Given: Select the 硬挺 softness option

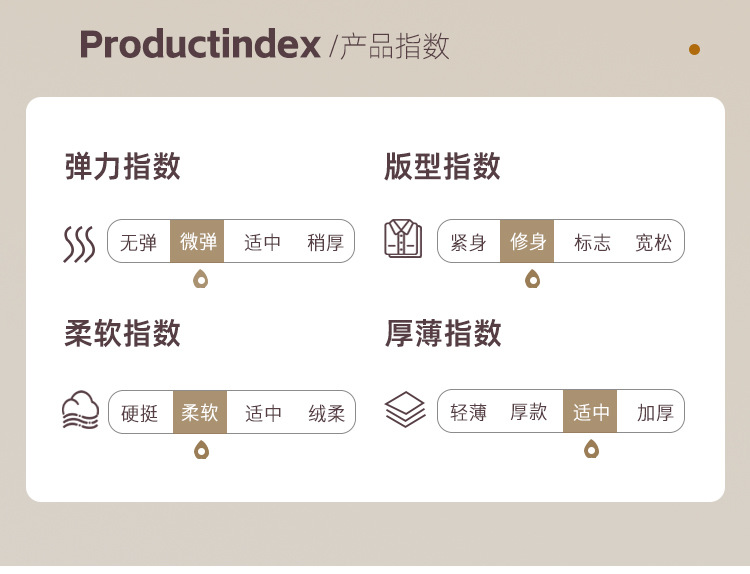Looking at the screenshot, I should tap(140, 413).
